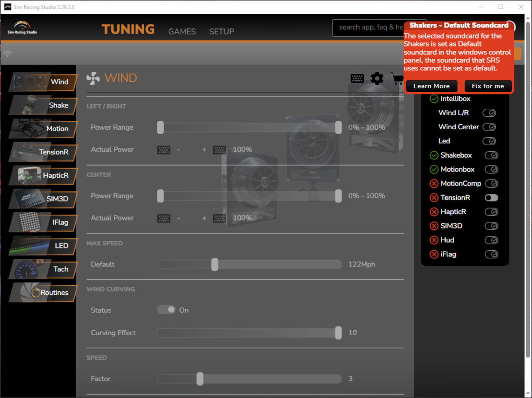The image size is (532, 398).
Task: Click plus keyboard icon for Center Actual Power
Action: 220,218
